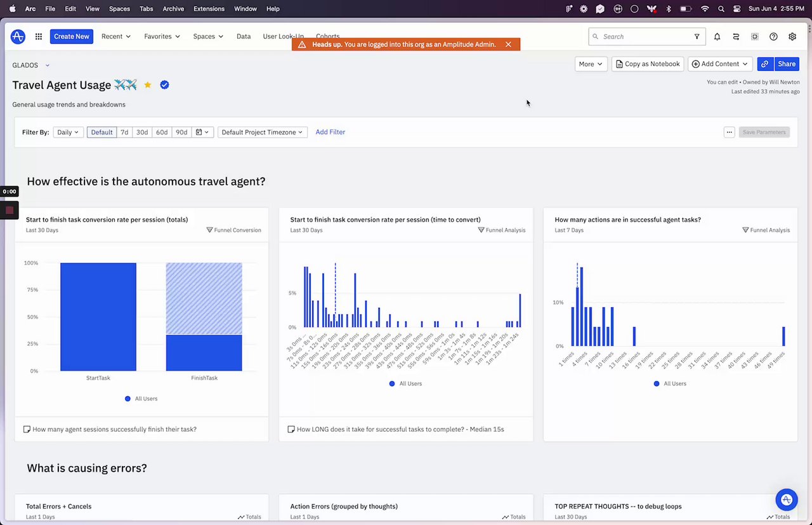Select the 30d date range
The width and height of the screenshot is (812, 525).
pos(142,132)
